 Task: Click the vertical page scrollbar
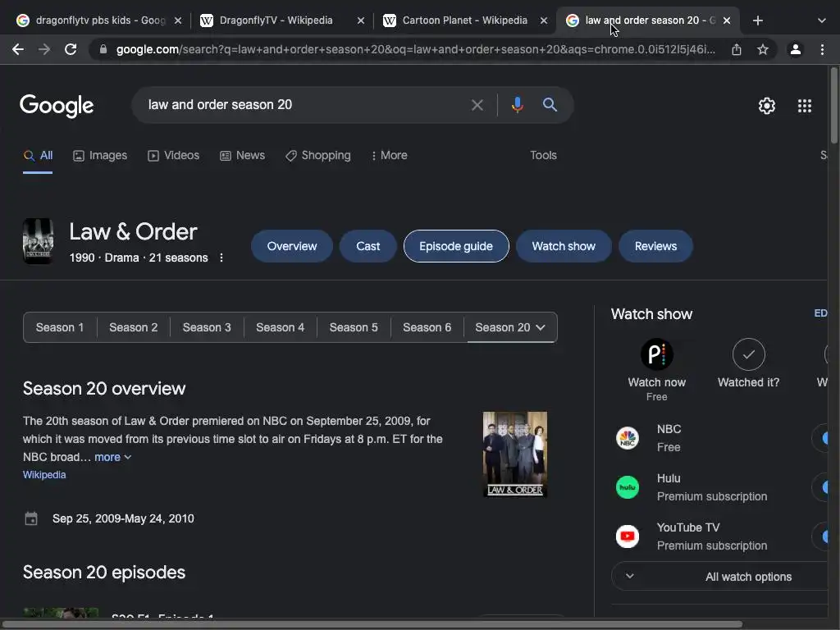click(833, 106)
